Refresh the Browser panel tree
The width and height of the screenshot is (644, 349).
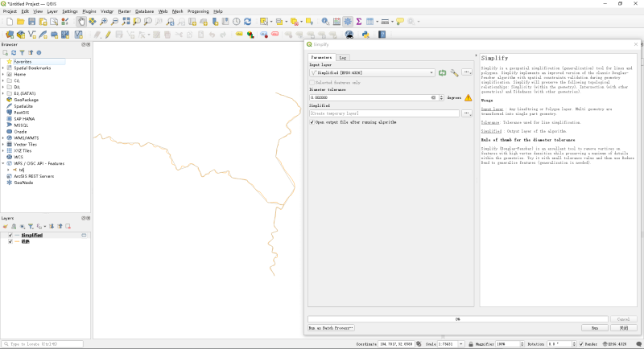click(x=14, y=52)
